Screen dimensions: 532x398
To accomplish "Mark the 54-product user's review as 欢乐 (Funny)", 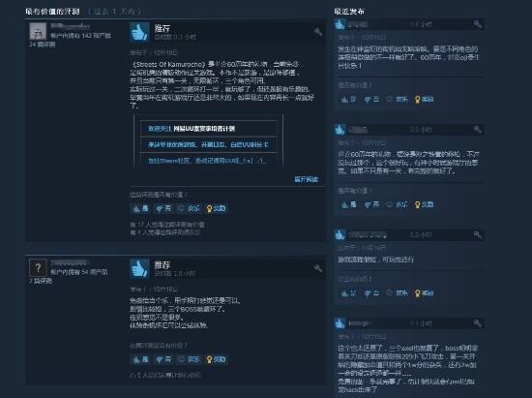I will tap(189, 359).
